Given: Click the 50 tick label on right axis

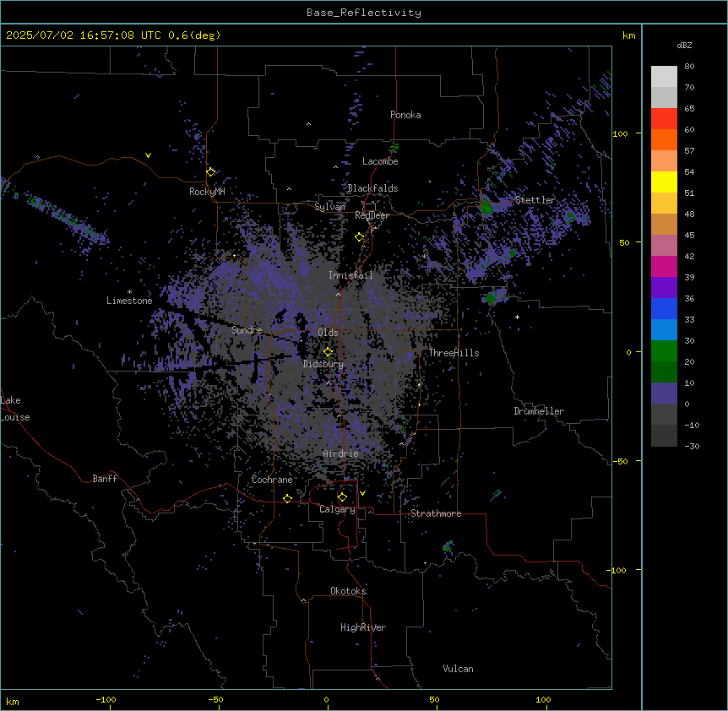Looking at the screenshot, I should [624, 242].
